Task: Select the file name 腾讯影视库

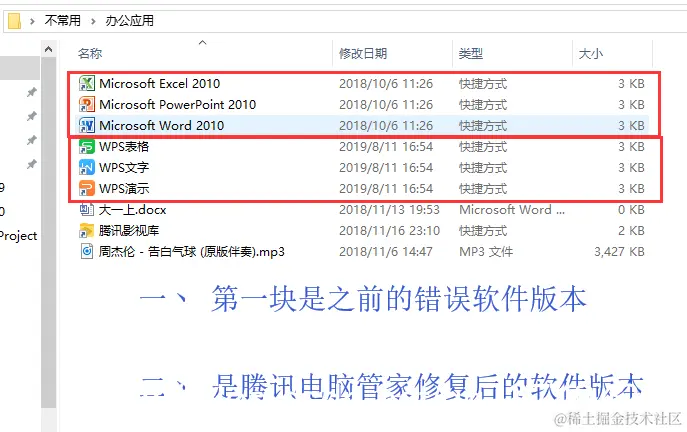Action: click(x=129, y=230)
